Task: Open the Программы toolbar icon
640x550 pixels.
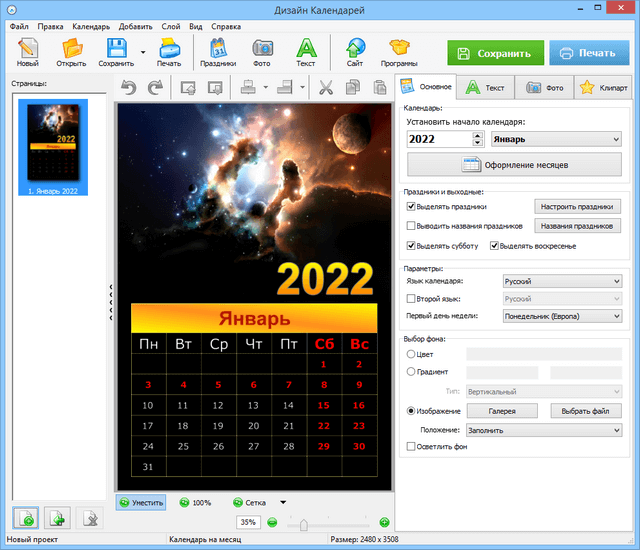Action: coord(399,50)
